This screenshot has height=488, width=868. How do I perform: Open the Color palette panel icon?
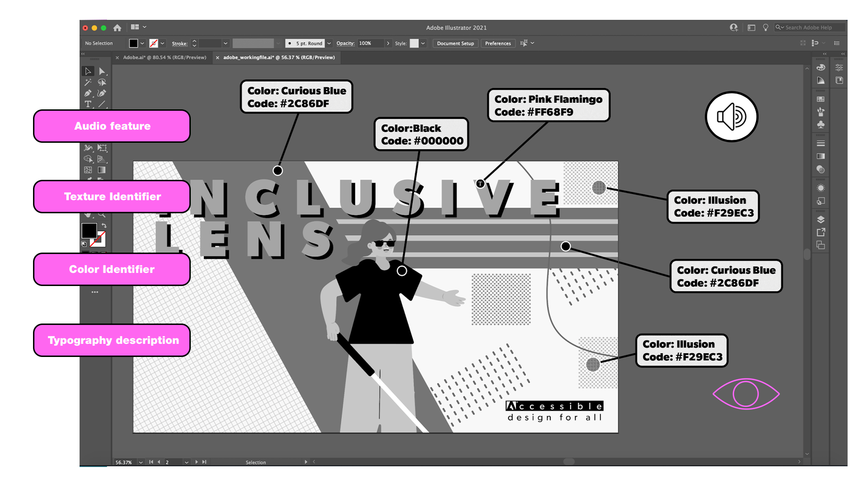click(821, 67)
